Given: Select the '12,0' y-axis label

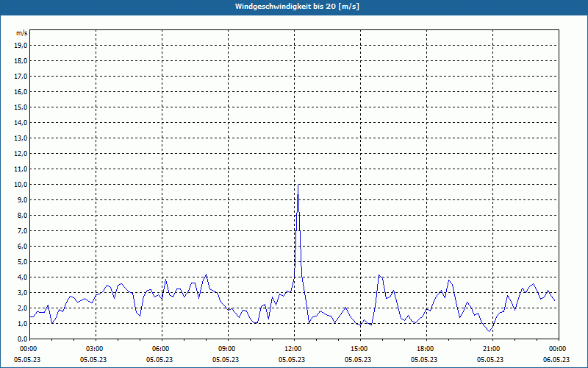Looking at the screenshot, I should 21,154.
